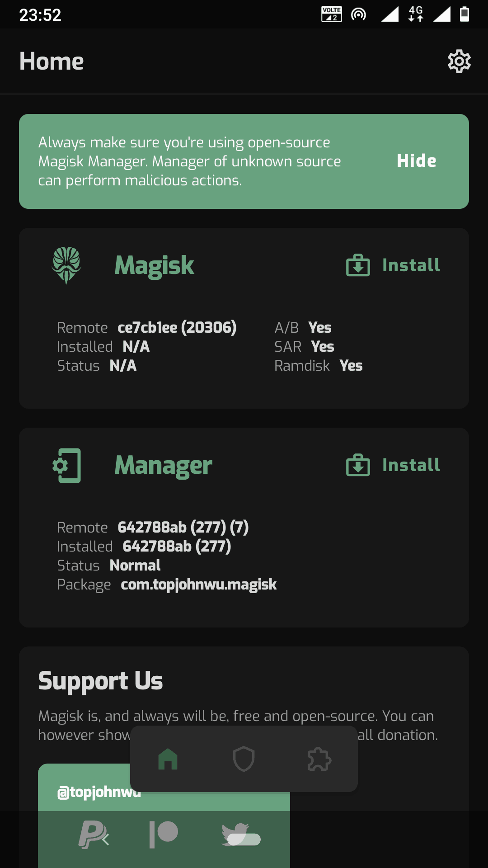Open the settings gear icon

coord(459,61)
